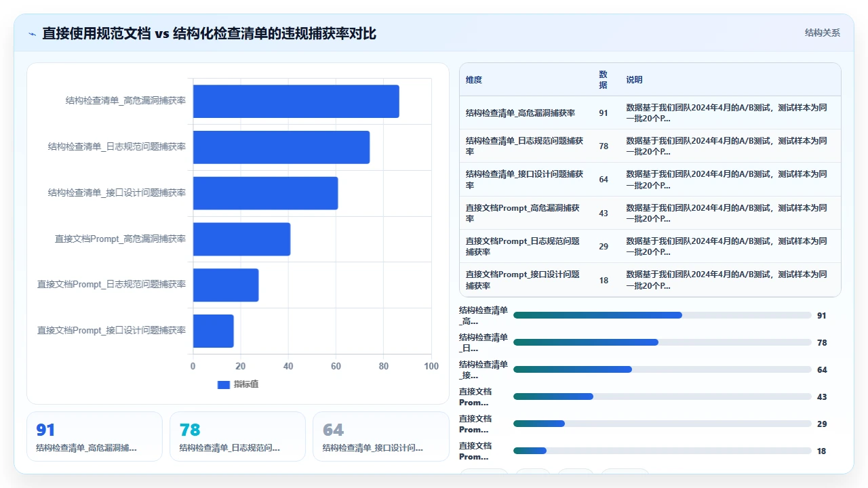Click the 说明 table column header

coord(634,80)
